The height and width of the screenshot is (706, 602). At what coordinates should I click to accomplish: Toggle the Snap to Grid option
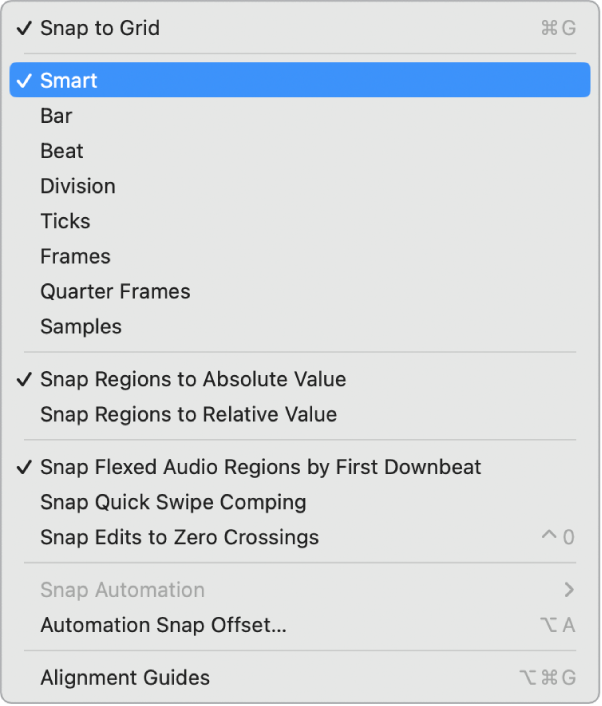100,28
